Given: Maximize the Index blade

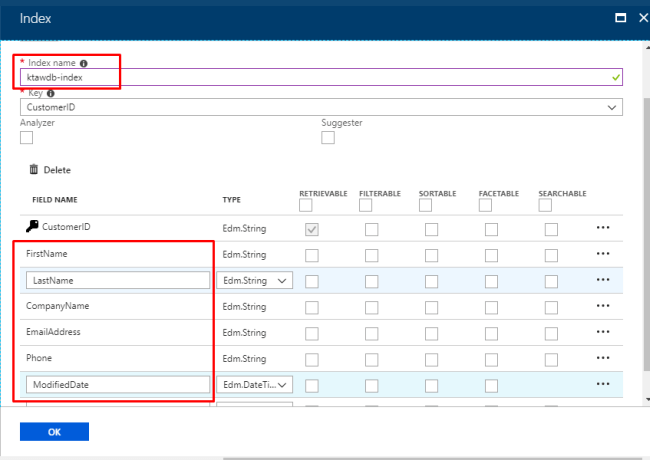Looking at the screenshot, I should click(621, 18).
